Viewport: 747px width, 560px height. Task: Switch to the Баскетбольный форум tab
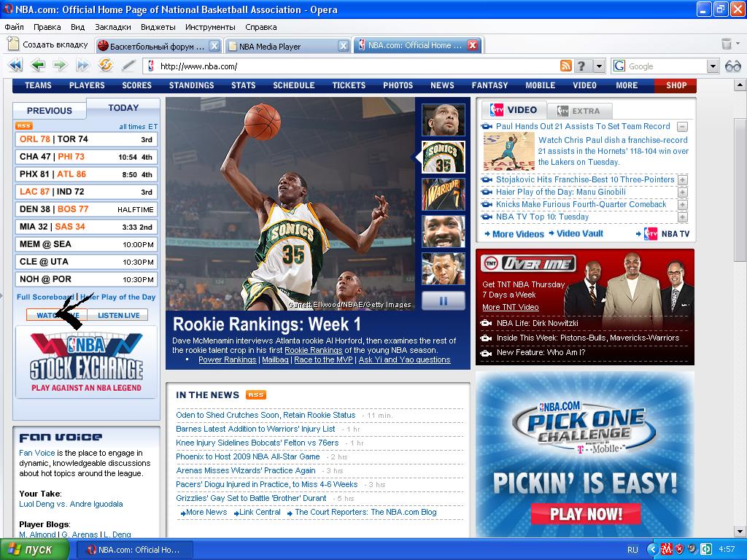tap(158, 46)
